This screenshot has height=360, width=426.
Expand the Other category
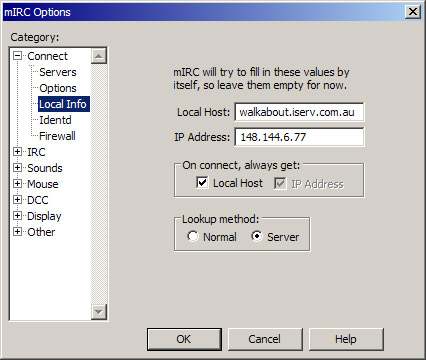(x=17, y=232)
